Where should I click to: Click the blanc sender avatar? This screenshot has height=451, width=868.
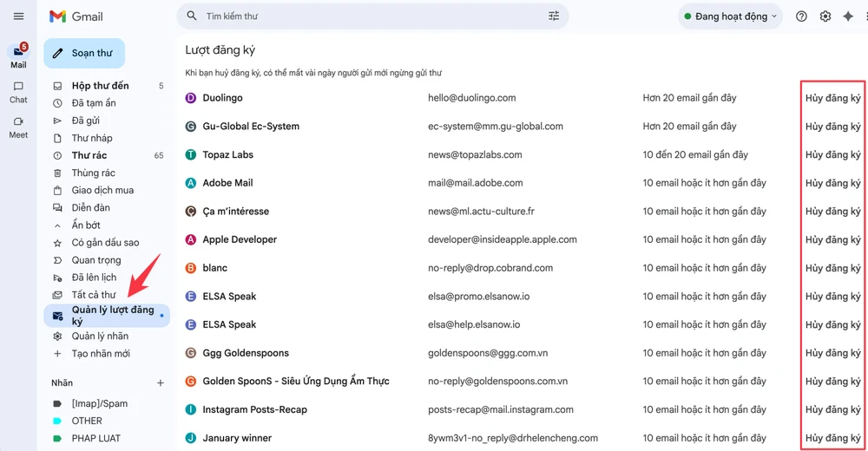[x=190, y=268]
